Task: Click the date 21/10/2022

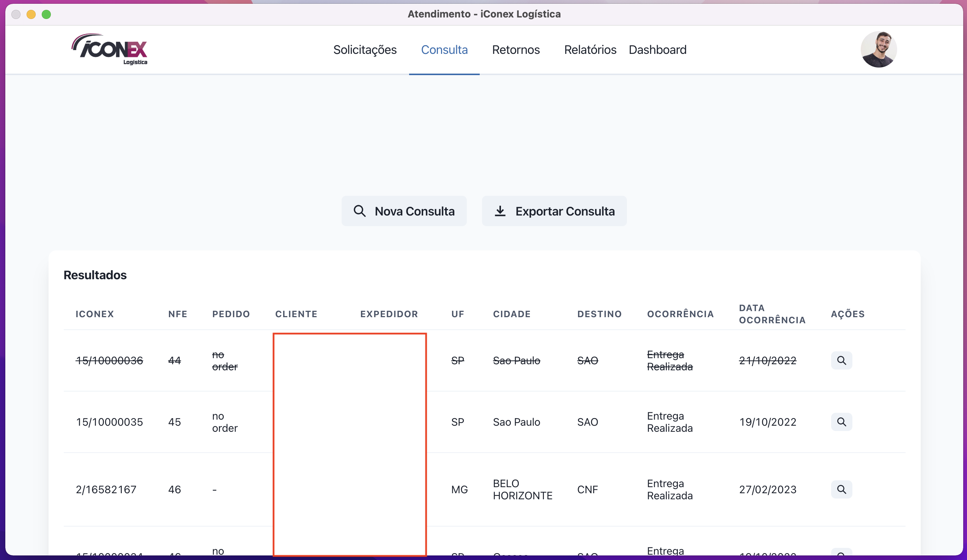Action: (768, 360)
